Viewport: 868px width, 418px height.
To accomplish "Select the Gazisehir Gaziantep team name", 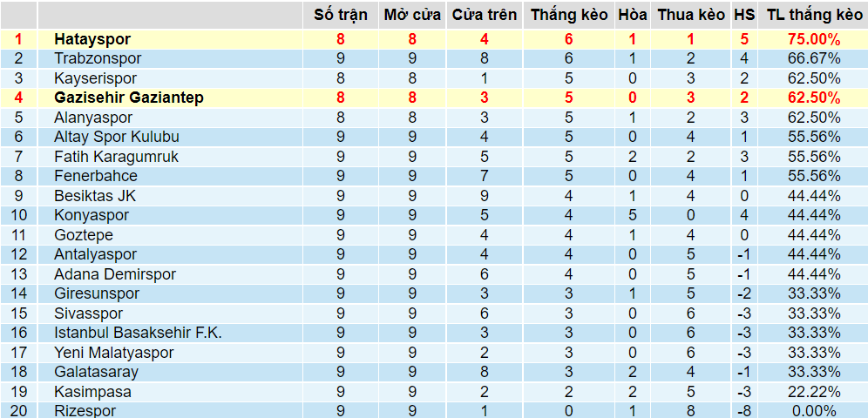I will coord(129,98).
